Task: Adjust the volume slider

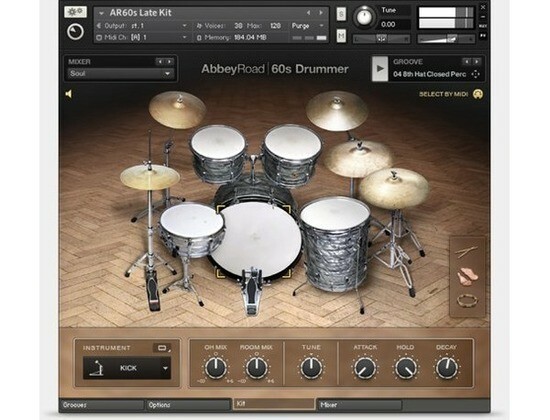Action: click(445, 39)
